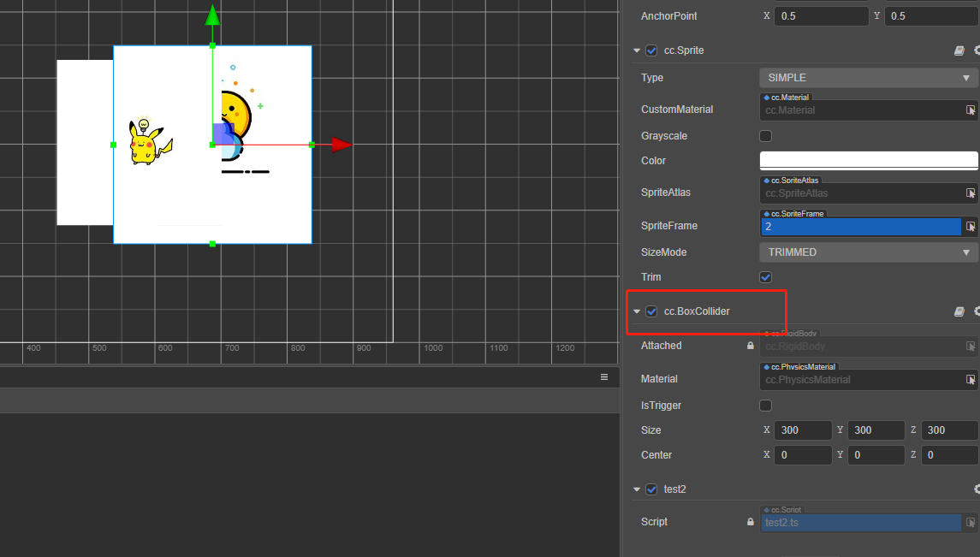Viewport: 980px width, 557px height.
Task: Enable the Grayscale checkbox
Action: tap(765, 136)
